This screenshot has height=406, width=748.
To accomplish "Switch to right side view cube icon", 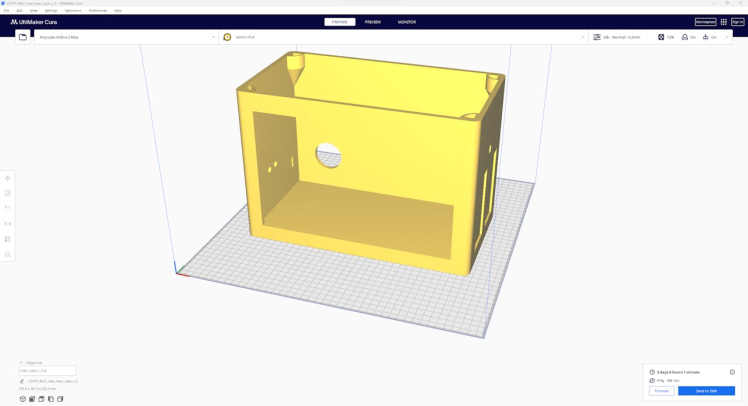I will pos(60,399).
